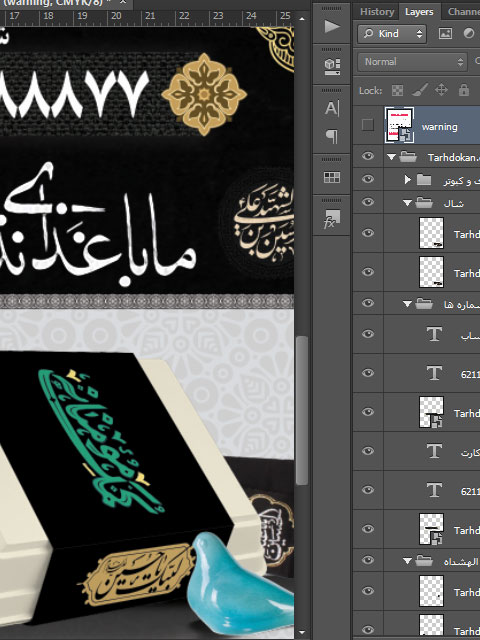Image resolution: width=480 pixels, height=640 pixels.
Task: Collapse the ماره ها group
Action: 407,304
